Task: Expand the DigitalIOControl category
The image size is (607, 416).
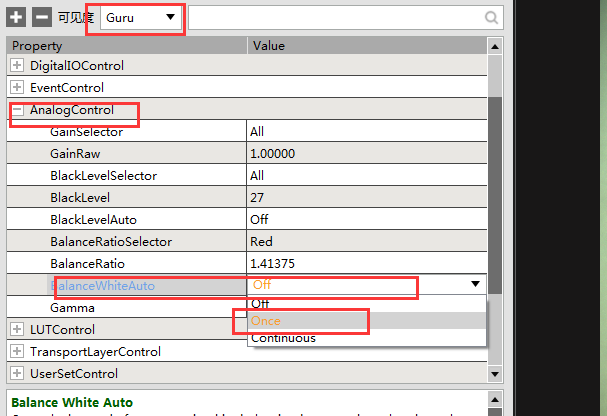Action: (17, 66)
